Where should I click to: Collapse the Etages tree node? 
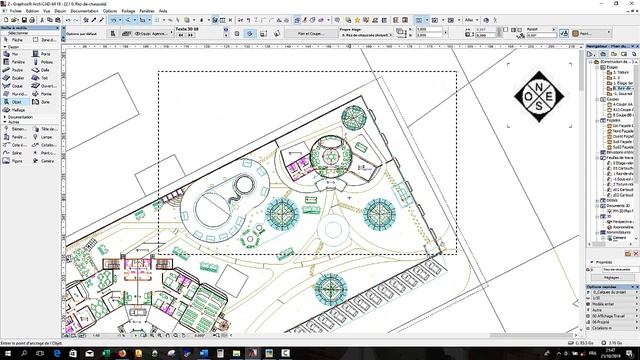pos(597,67)
